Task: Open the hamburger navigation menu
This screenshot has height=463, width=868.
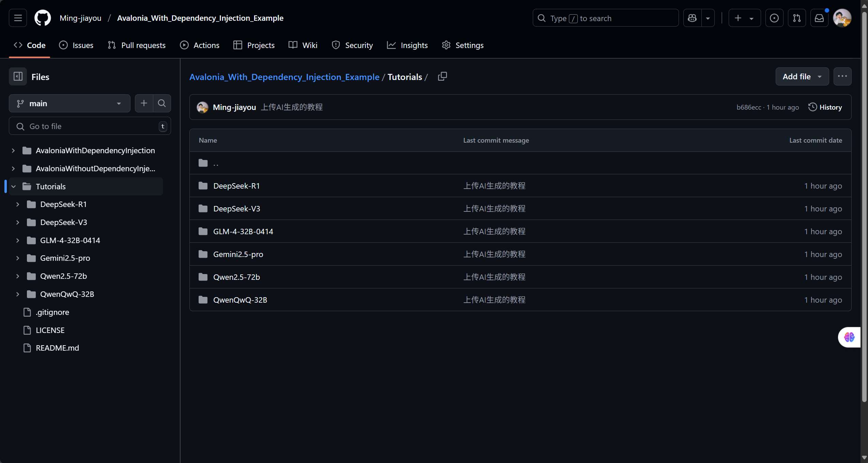Action: [x=18, y=18]
